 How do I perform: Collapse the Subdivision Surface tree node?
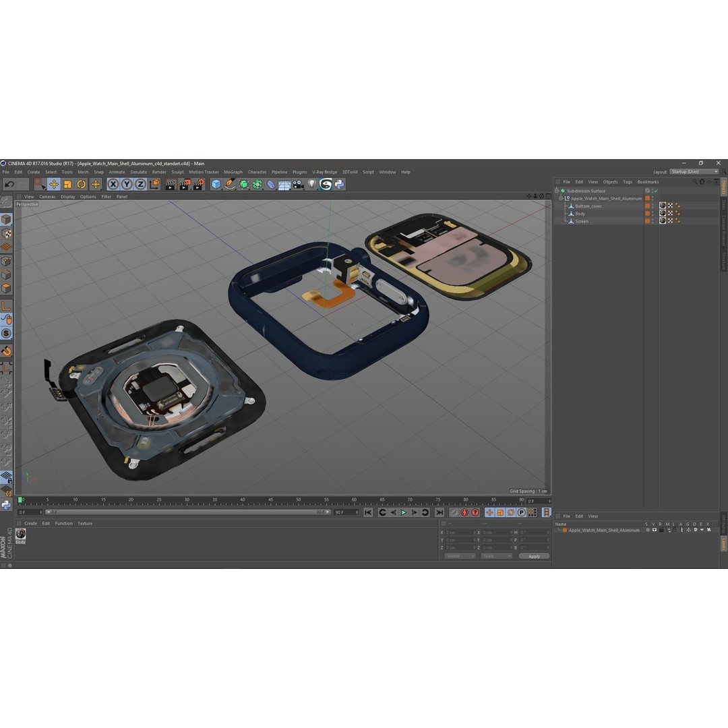pos(557,191)
